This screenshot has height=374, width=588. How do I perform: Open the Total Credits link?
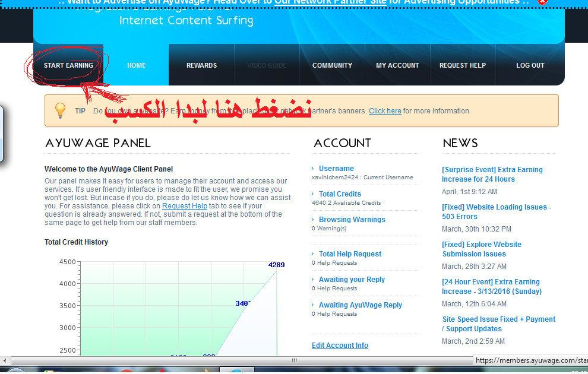click(340, 194)
